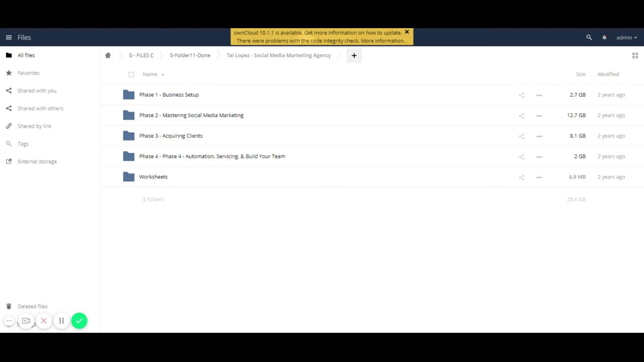Share the Worksheets folder
Viewport: 644px width, 362px height.
pos(521,177)
